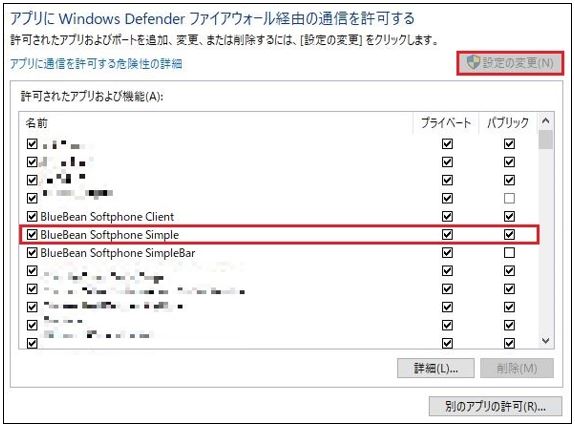The height and width of the screenshot is (427, 575).
Task: Select the BlueBean Softphone SimpleBar row
Action: pyautogui.click(x=279, y=252)
